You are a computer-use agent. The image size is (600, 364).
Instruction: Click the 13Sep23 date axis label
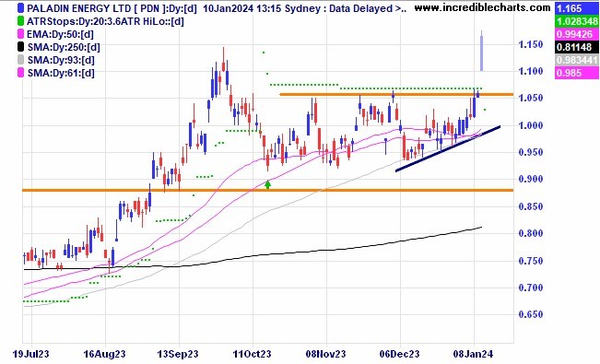[178, 354]
